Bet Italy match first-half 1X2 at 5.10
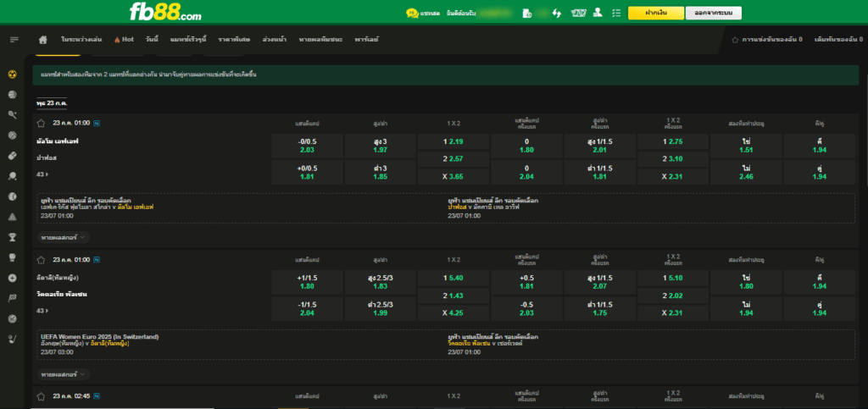 click(672, 278)
